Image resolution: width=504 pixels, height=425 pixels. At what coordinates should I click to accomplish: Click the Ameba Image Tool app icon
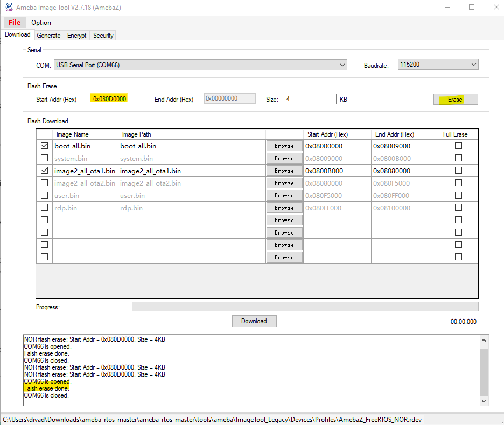click(9, 7)
